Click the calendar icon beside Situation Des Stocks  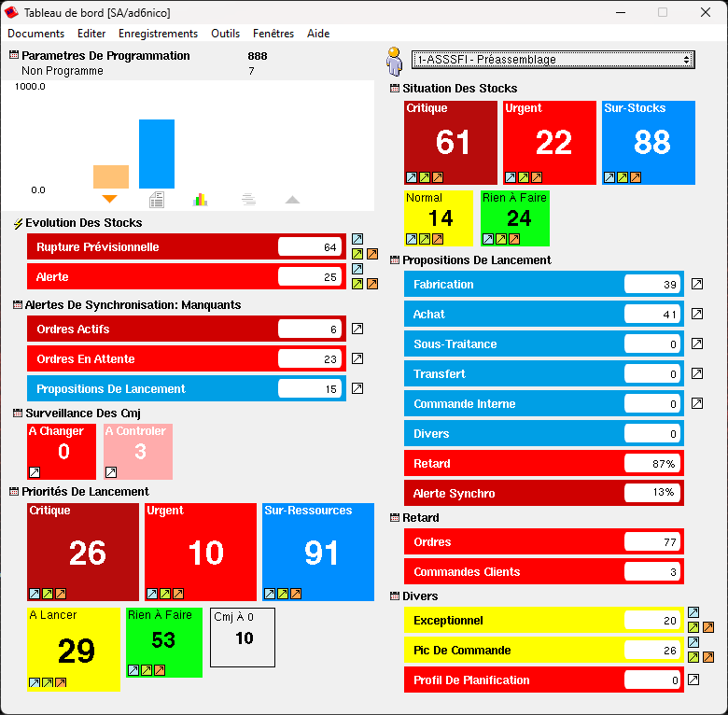(x=395, y=89)
